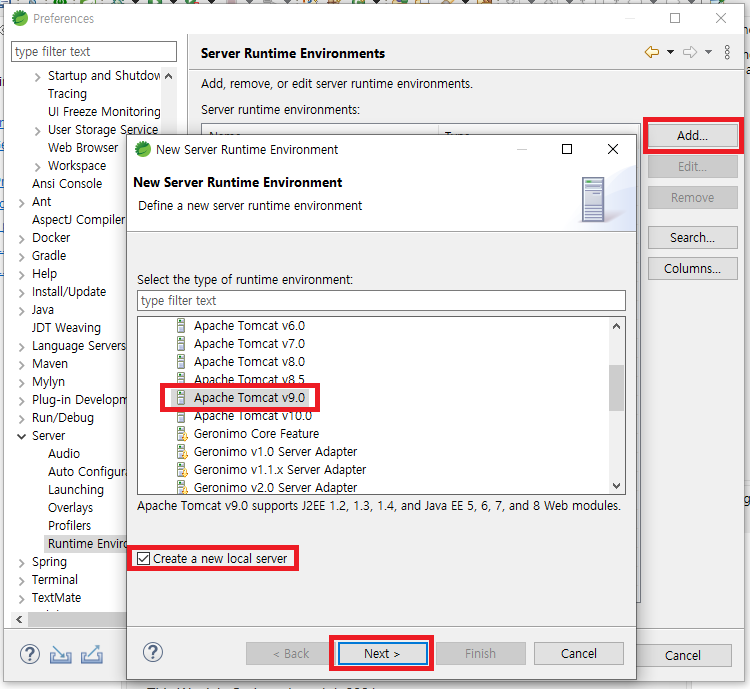Select Apache Tomcat v10.0 in the list
The width and height of the screenshot is (750, 689).
coord(253,416)
